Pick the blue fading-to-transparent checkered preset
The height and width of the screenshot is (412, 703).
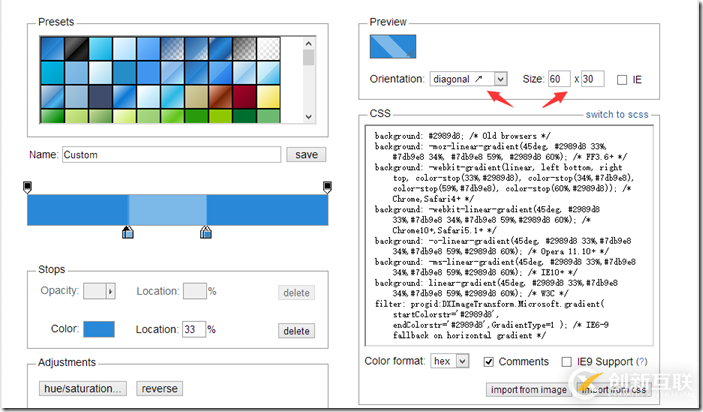(173, 49)
